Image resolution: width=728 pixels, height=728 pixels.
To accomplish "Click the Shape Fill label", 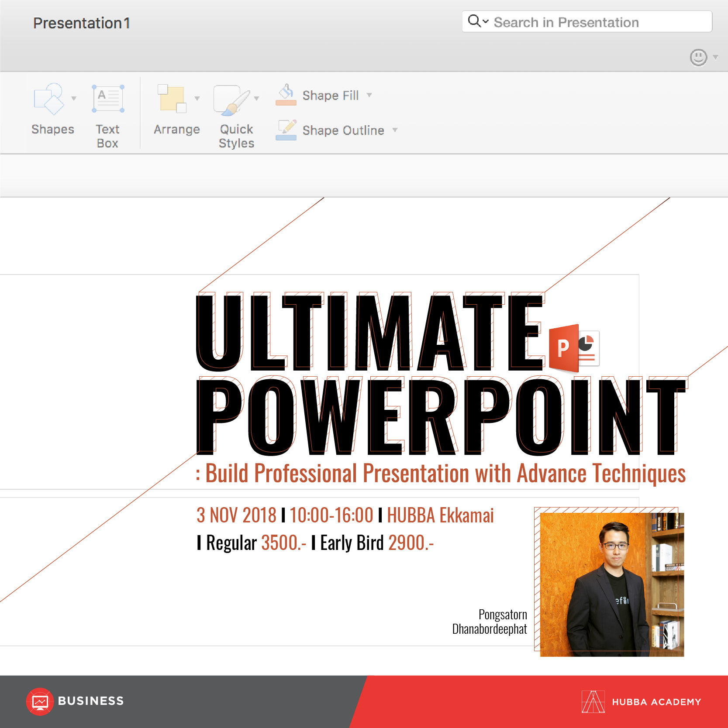I will (x=331, y=96).
